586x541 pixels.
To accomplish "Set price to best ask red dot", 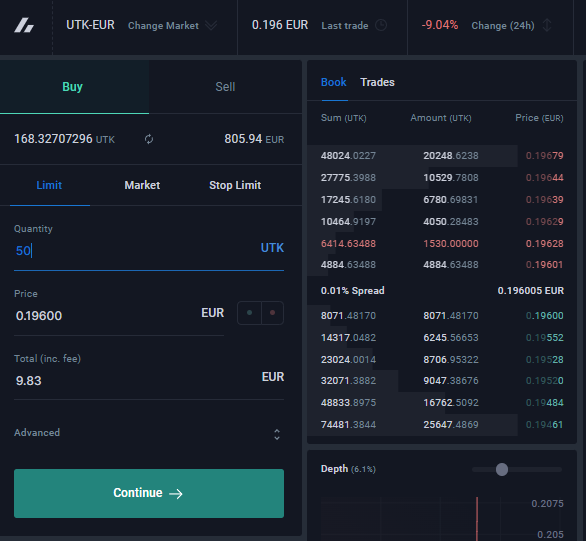I will (x=272, y=313).
